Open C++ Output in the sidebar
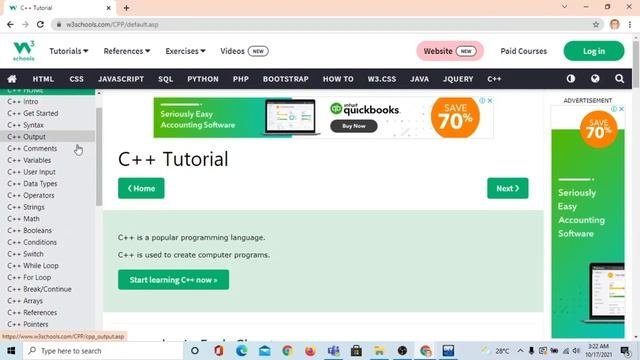Screen dimensions: 640x360 (47, 137)
